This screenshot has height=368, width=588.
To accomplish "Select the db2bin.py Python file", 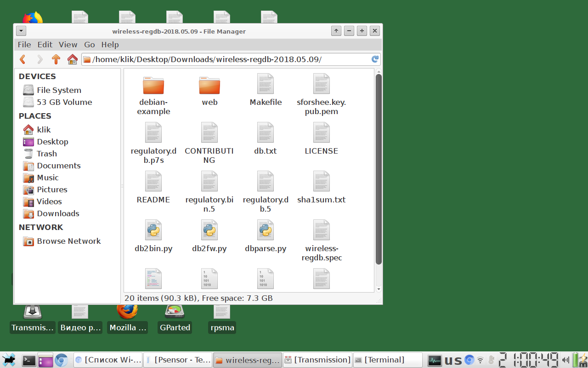I will [153, 230].
